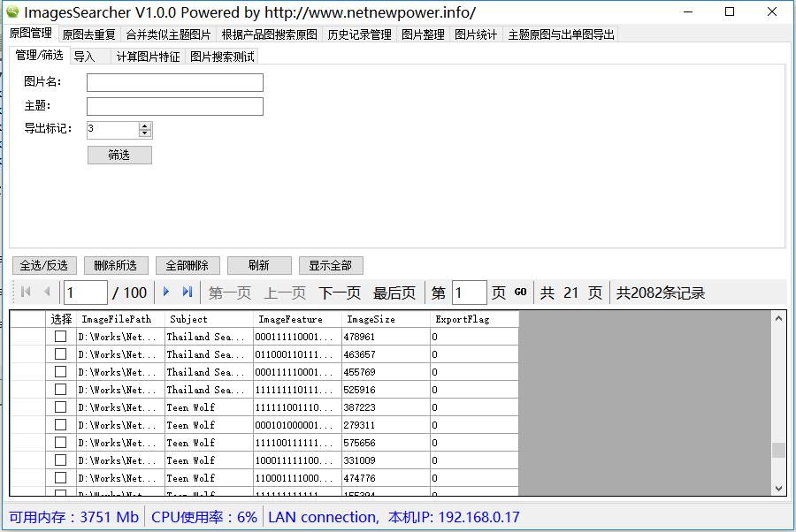Sort by the ImageSize column header
The height and width of the screenshot is (532, 796).
point(371,319)
